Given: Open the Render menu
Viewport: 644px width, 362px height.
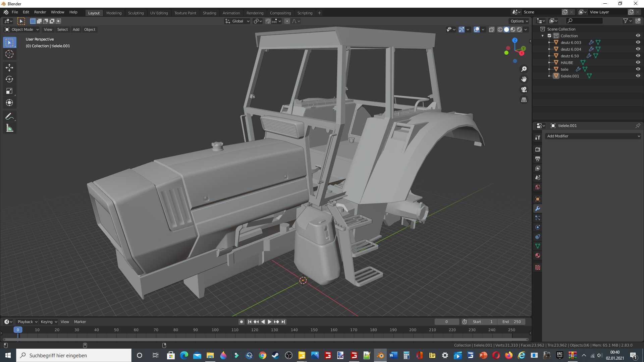Looking at the screenshot, I should [x=40, y=12].
